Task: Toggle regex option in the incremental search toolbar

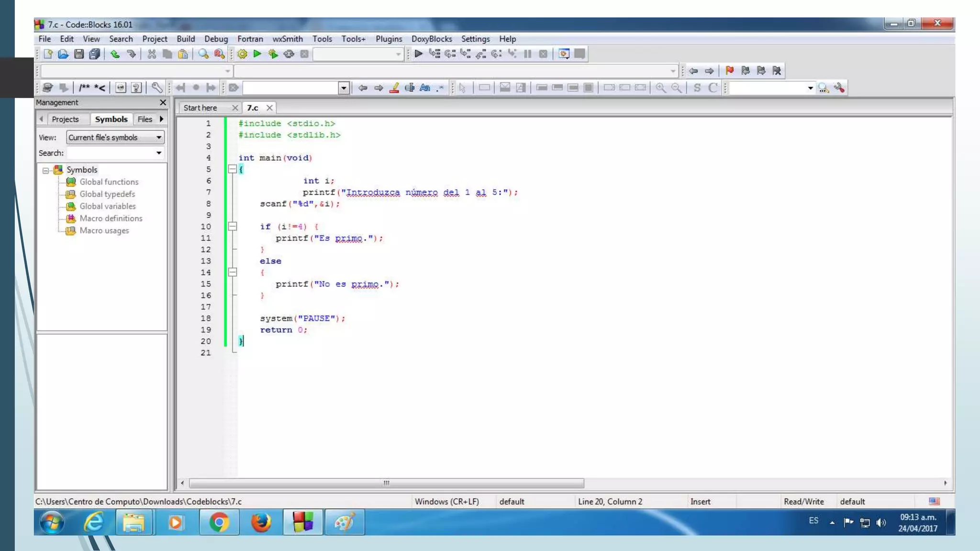Action: (x=440, y=88)
